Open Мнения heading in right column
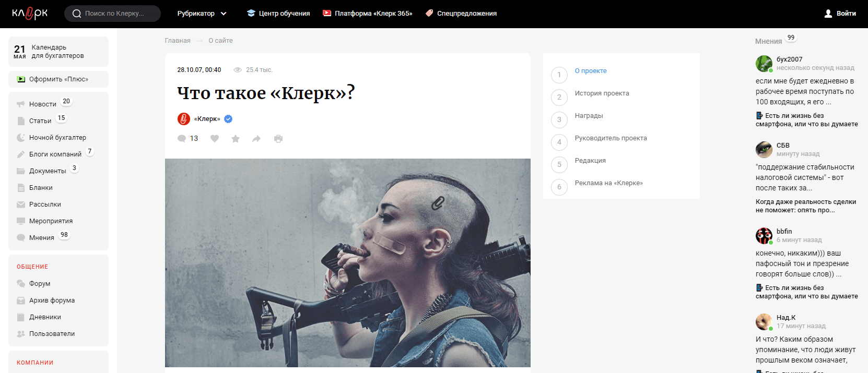This screenshot has width=868, height=373. [768, 41]
